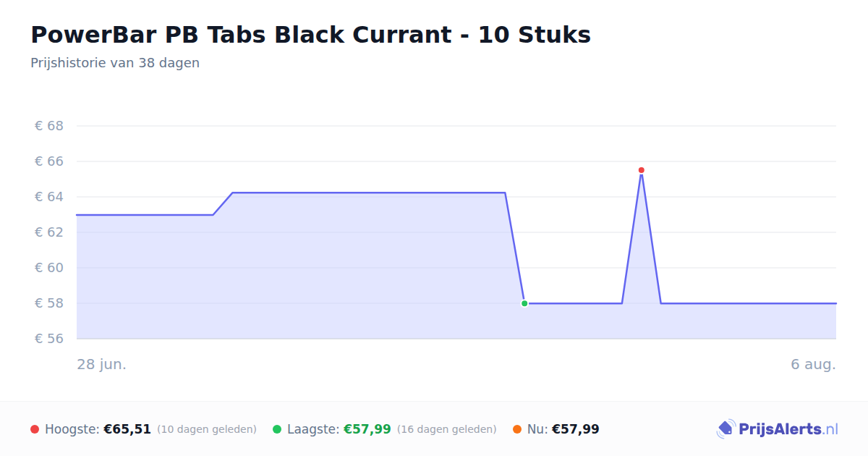
Task: Click the red highest price marker on chart
Action: [x=641, y=170]
